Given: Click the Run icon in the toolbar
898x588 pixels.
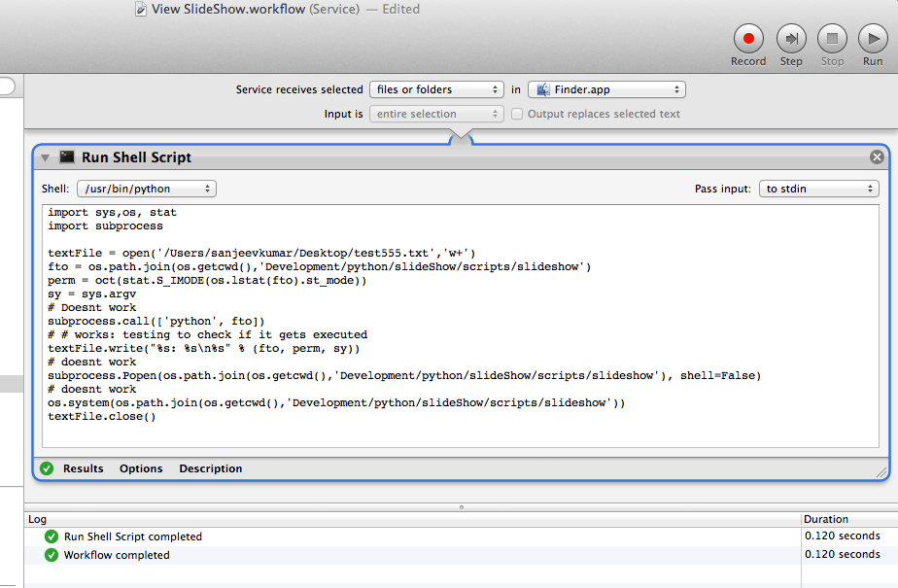Looking at the screenshot, I should [872, 36].
